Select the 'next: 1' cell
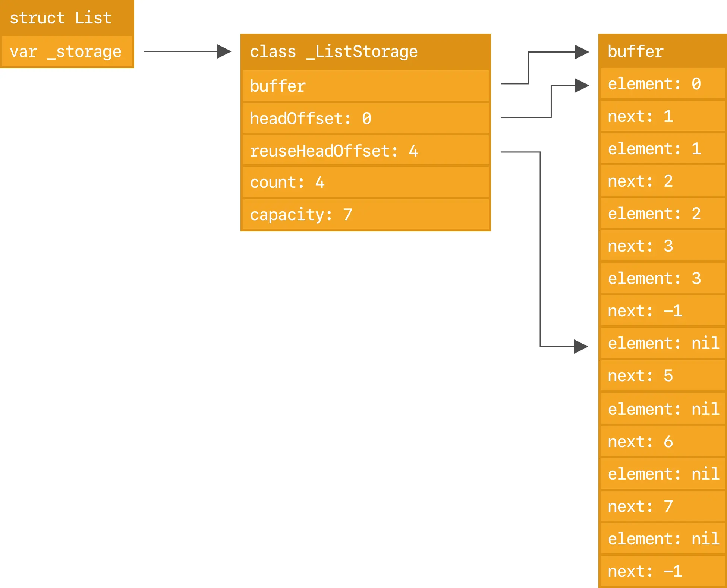This screenshot has height=588, width=727. [662, 116]
